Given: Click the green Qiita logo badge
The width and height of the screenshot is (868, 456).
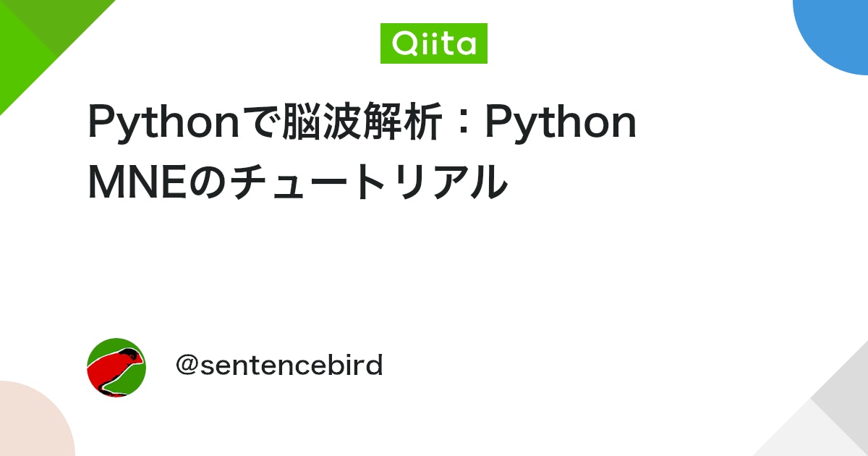Looking at the screenshot, I should (x=434, y=43).
